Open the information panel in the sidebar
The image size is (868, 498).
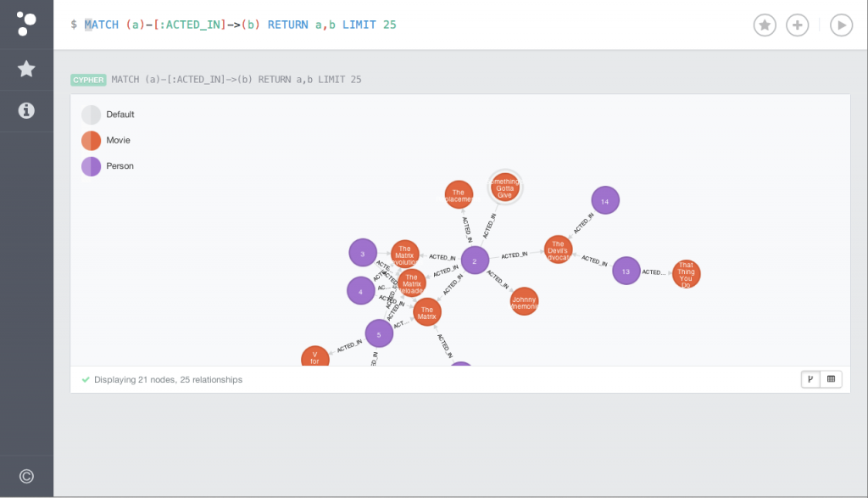tap(26, 109)
